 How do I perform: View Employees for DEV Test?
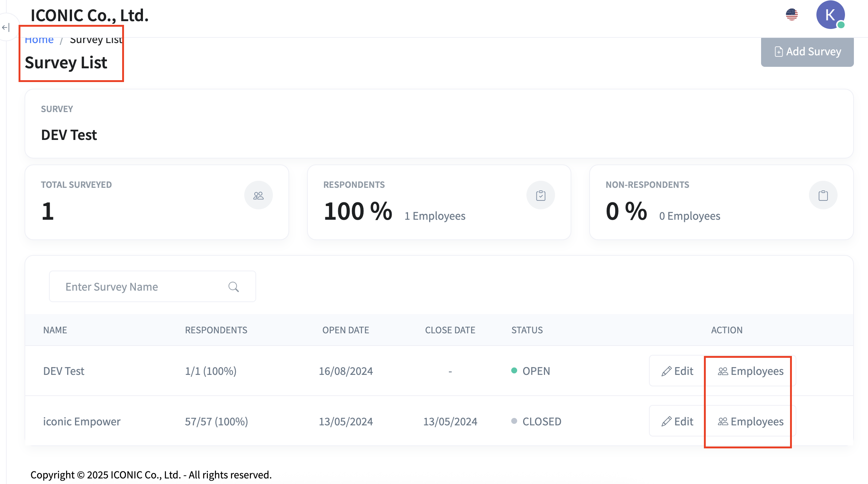pos(751,371)
